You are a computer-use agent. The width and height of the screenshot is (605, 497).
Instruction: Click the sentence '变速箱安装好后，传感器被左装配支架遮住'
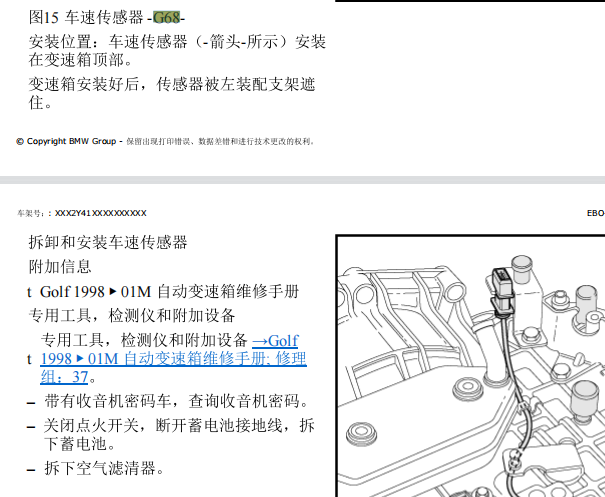tap(172, 93)
